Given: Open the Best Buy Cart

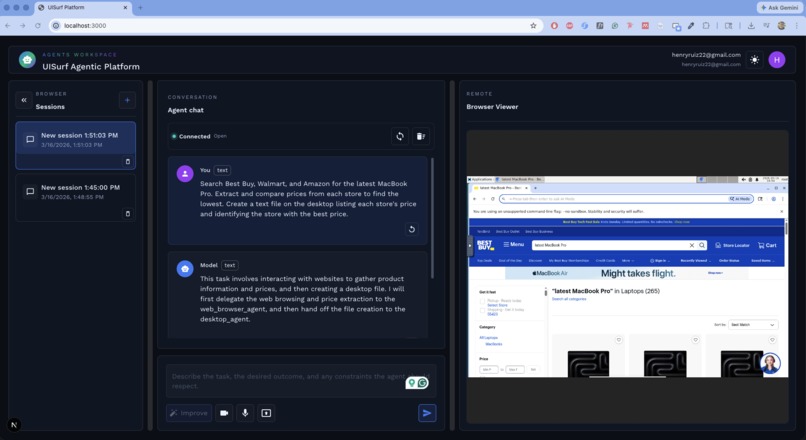Looking at the screenshot, I should point(767,245).
